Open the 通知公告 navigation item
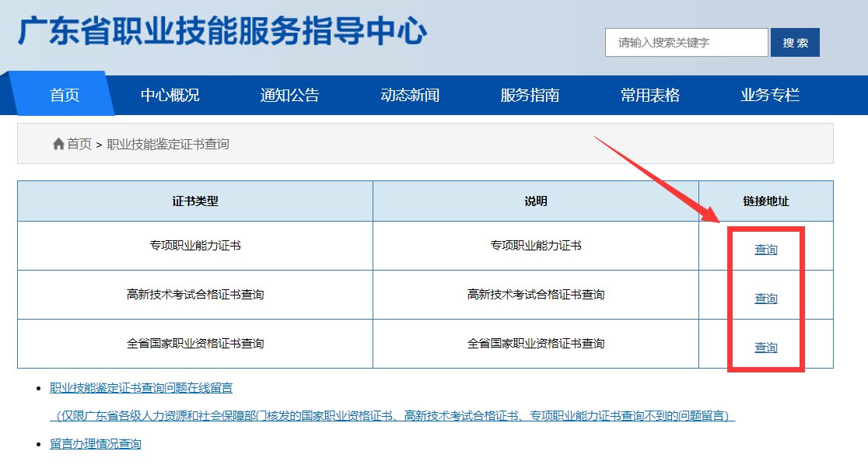The image size is (868, 472). click(x=289, y=95)
